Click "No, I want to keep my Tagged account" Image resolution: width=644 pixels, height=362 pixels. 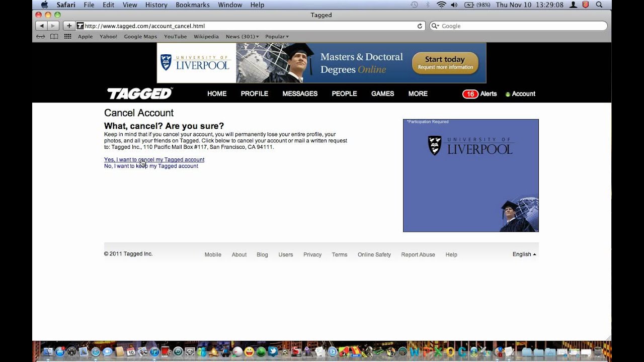(x=151, y=166)
